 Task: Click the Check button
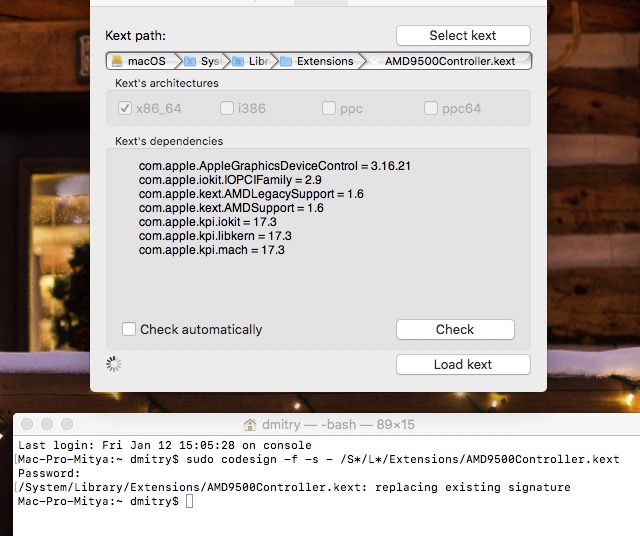pyautogui.click(x=455, y=329)
